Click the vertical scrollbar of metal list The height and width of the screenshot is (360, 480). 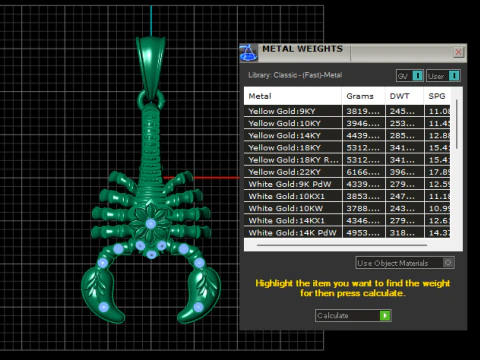tap(457, 124)
